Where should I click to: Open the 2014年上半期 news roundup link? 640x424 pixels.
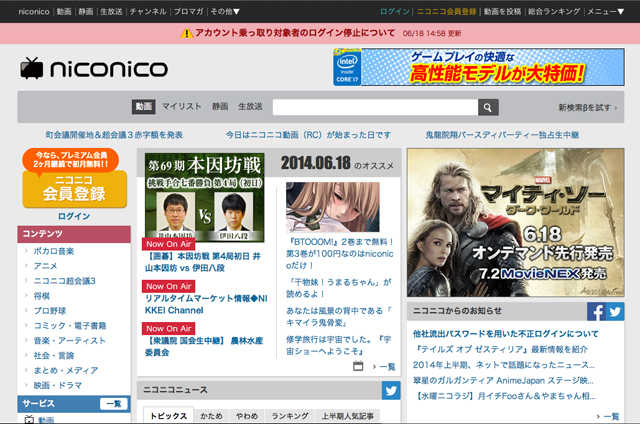[503, 365]
